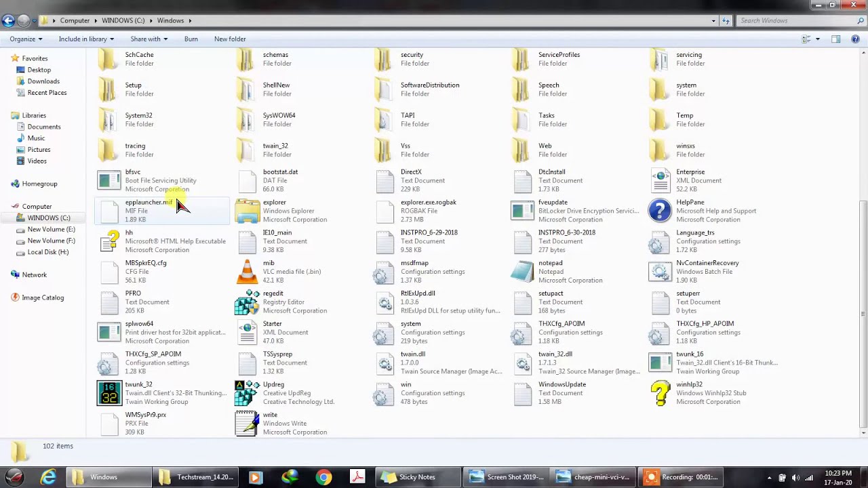Switch to Techstream taskbar folder window

pos(195,477)
